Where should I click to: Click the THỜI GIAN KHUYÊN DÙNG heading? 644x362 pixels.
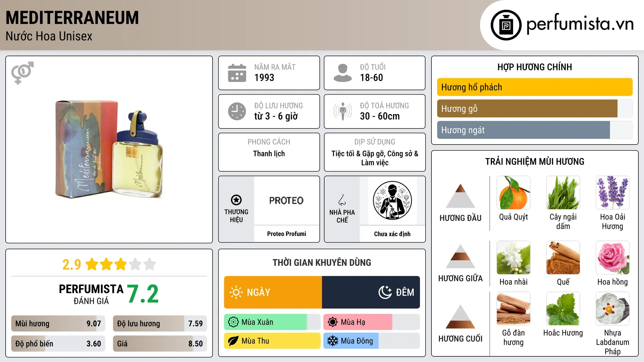click(x=322, y=262)
